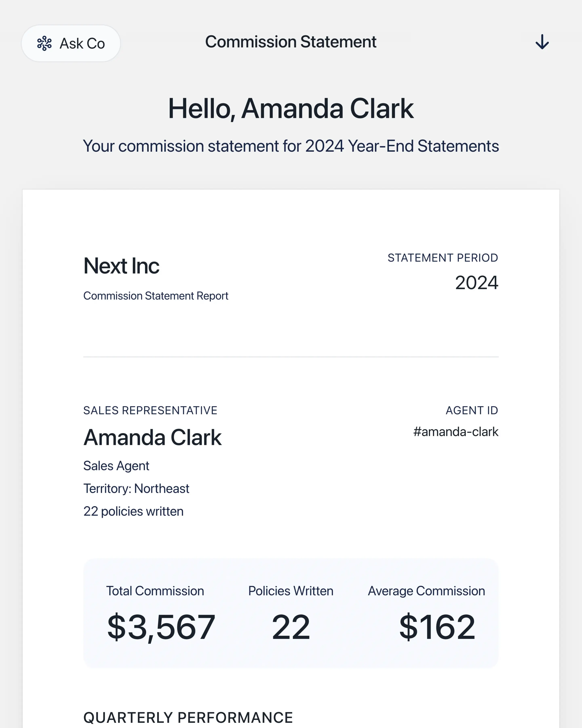Click the $3,567 Total Commission figure
The image size is (582, 728).
point(161,627)
